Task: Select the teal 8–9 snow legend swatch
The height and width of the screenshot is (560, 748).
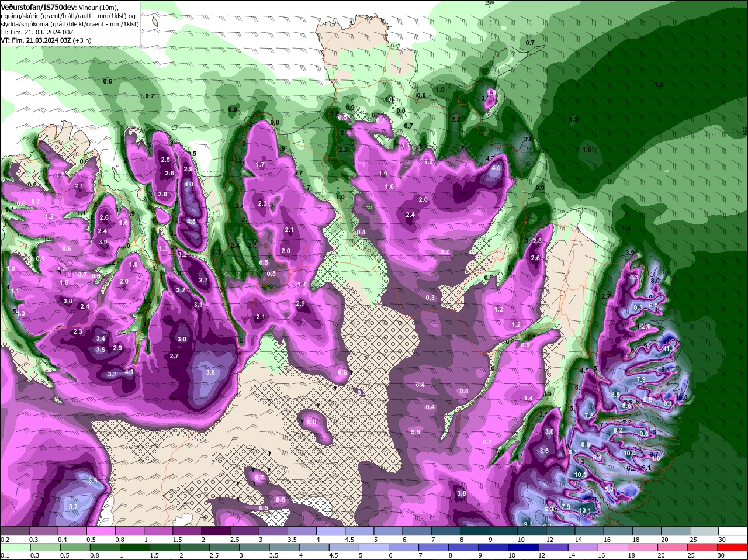Action: coord(475,531)
